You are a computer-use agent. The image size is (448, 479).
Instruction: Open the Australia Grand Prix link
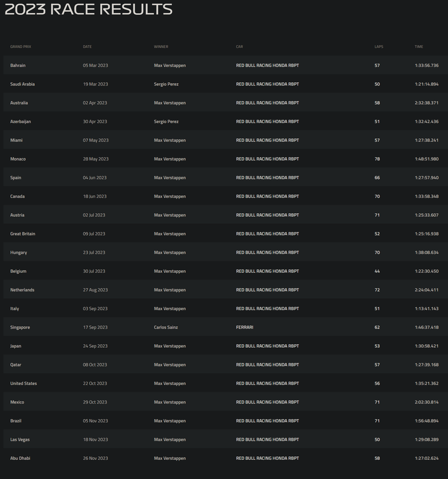point(19,102)
